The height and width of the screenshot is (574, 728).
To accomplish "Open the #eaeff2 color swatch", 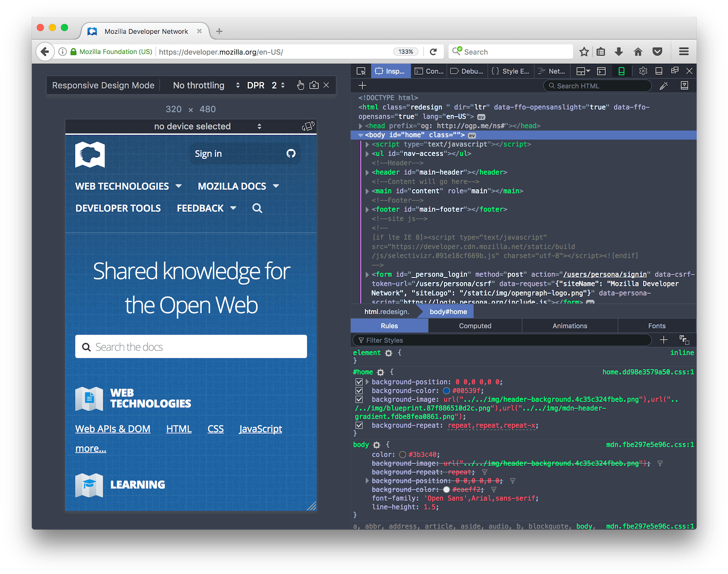I will pyautogui.click(x=446, y=490).
